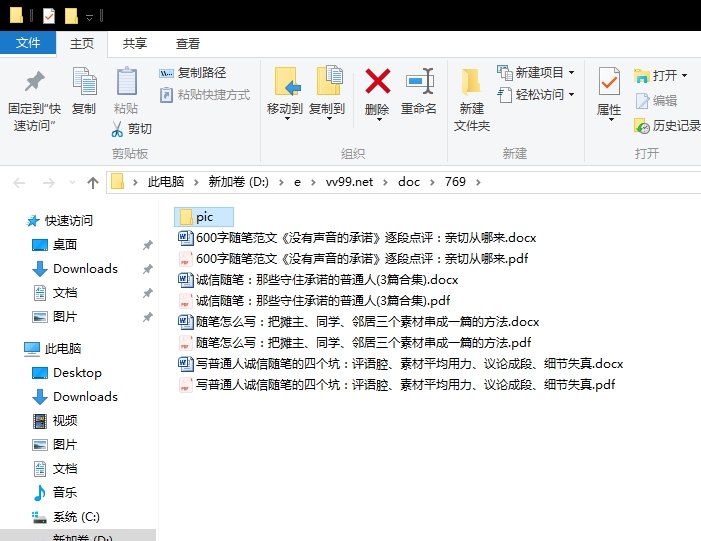Click 769 breadcrumb in address bar

click(455, 182)
